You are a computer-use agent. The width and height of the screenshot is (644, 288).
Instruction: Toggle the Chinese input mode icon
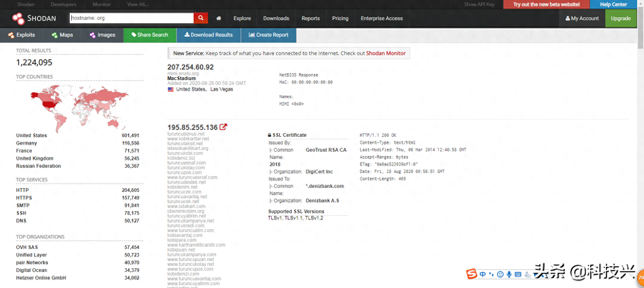483,274
